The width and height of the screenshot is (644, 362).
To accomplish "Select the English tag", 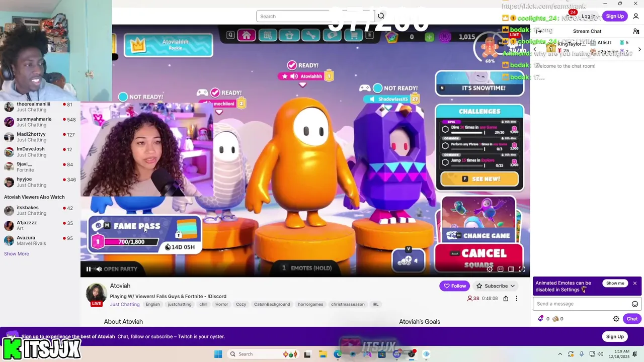I will point(152,304).
